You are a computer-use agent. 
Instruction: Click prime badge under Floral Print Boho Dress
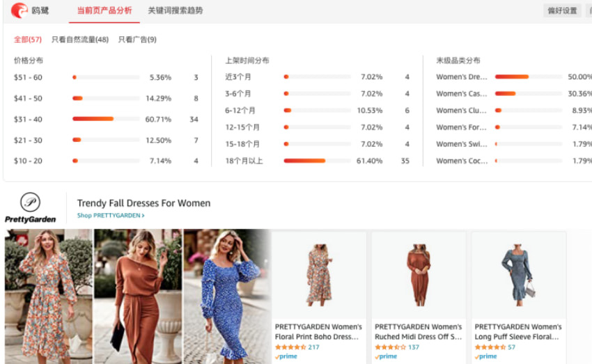[x=286, y=356]
